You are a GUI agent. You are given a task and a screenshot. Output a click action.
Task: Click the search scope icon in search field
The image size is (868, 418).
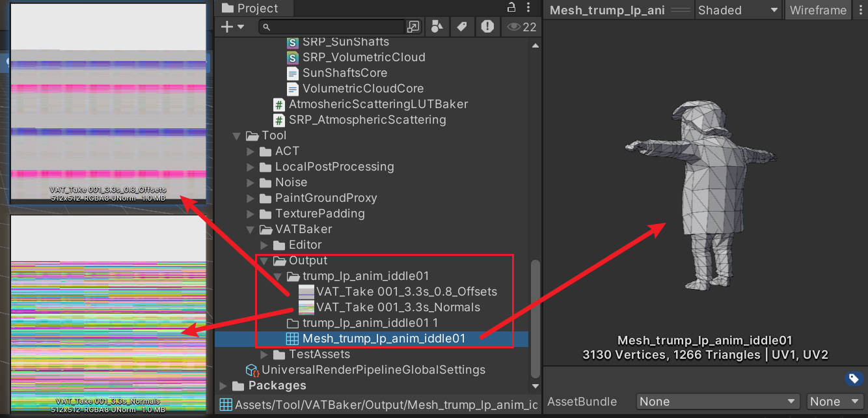click(413, 27)
